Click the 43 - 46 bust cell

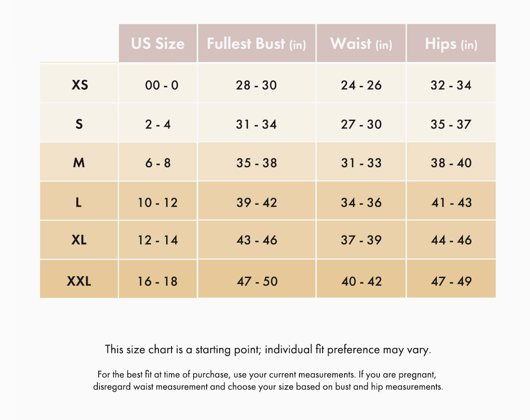[256, 240]
